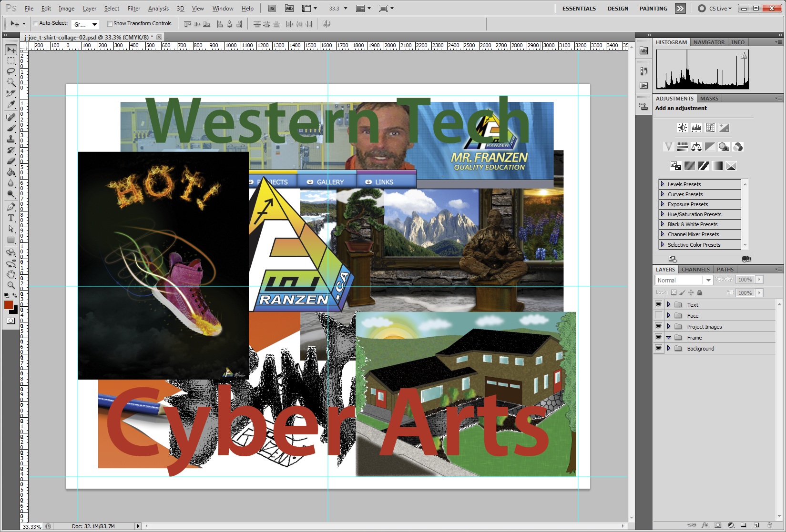Toggle Quick Mask mode

[10, 321]
